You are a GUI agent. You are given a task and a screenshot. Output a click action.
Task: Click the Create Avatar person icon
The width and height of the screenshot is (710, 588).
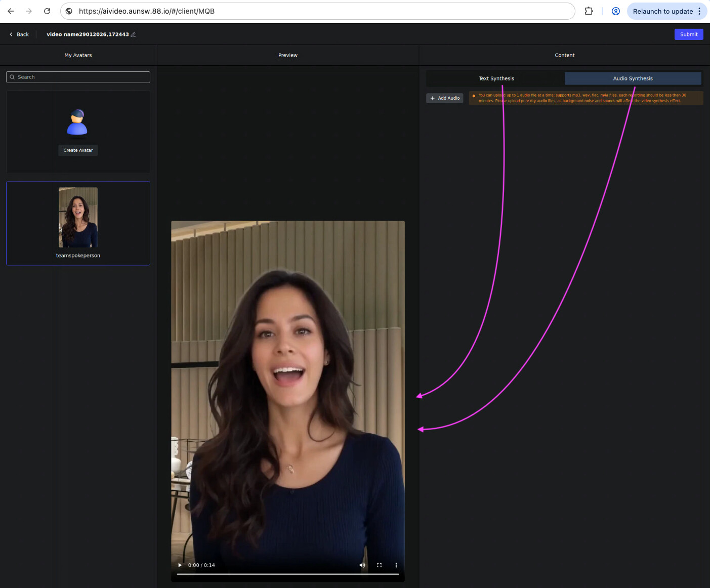pyautogui.click(x=77, y=123)
